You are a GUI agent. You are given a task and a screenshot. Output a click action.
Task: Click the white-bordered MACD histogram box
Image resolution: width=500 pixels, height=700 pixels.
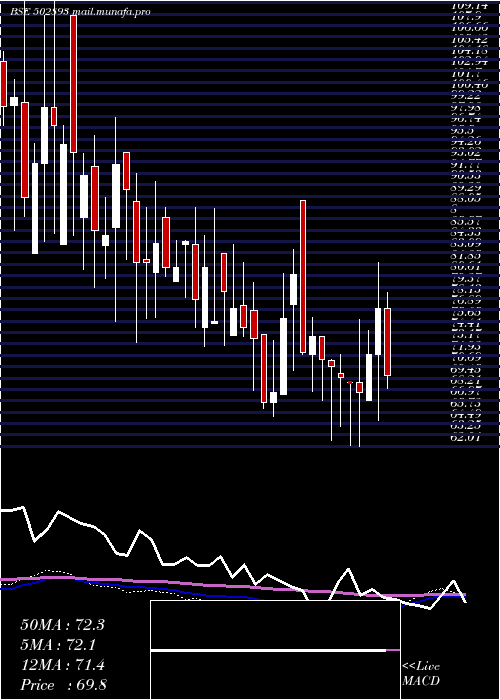[275, 650]
